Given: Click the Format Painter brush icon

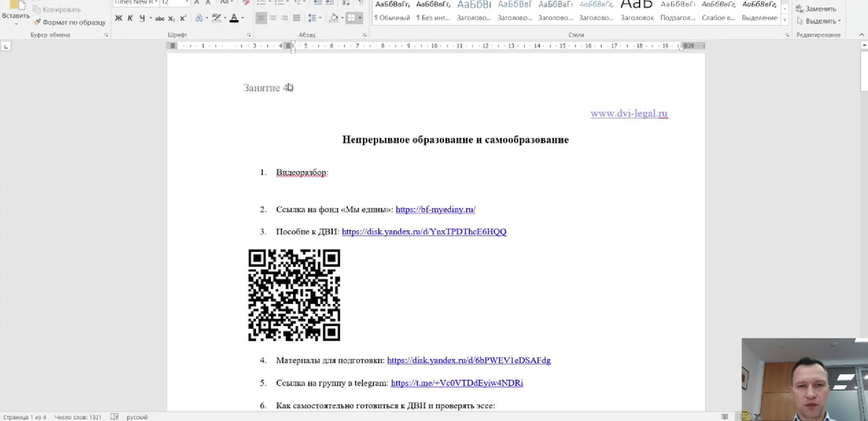Looking at the screenshot, I should pyautogui.click(x=38, y=22).
